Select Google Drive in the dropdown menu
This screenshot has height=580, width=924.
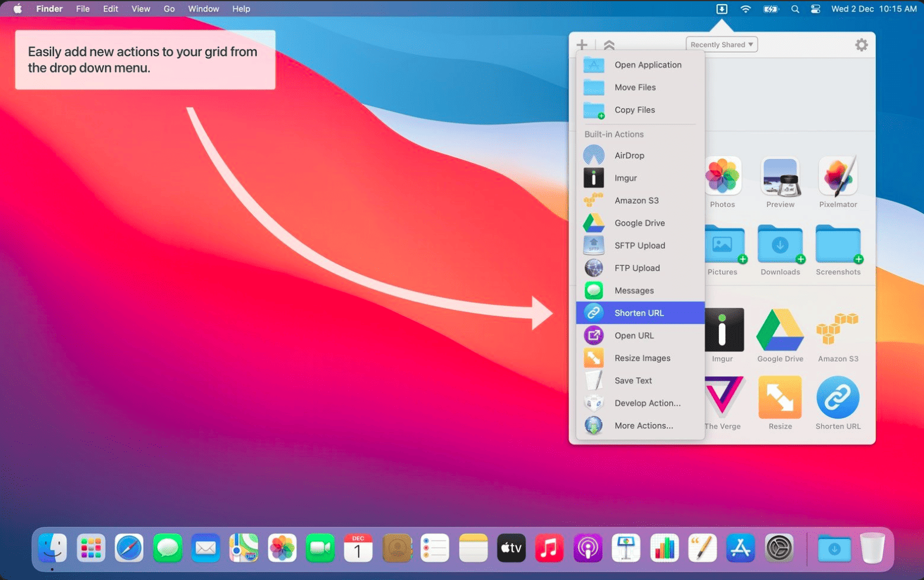point(640,223)
